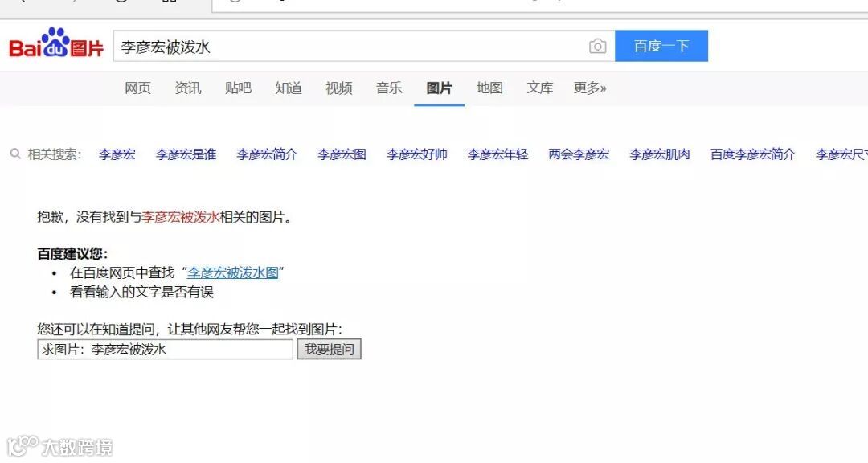Click related search 李彦宏
The image size is (868, 463).
(117, 154)
